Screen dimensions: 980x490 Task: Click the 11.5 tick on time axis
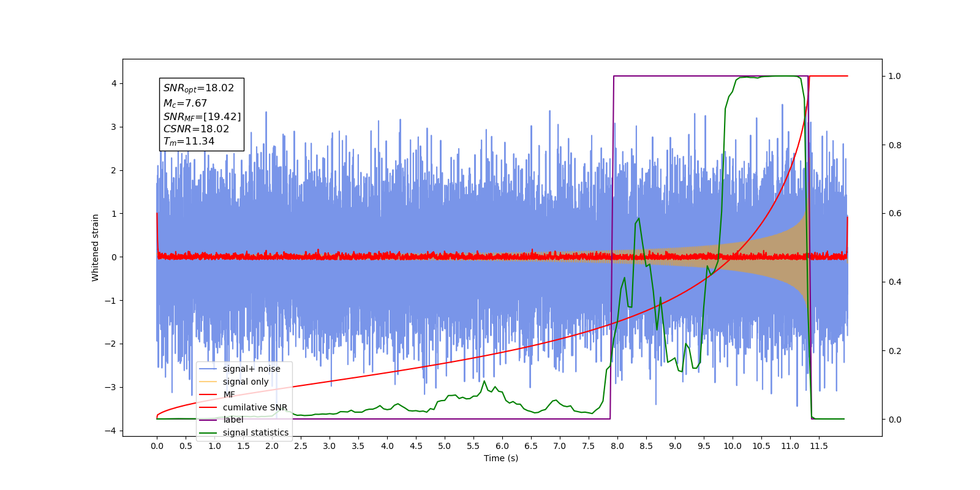(819, 446)
